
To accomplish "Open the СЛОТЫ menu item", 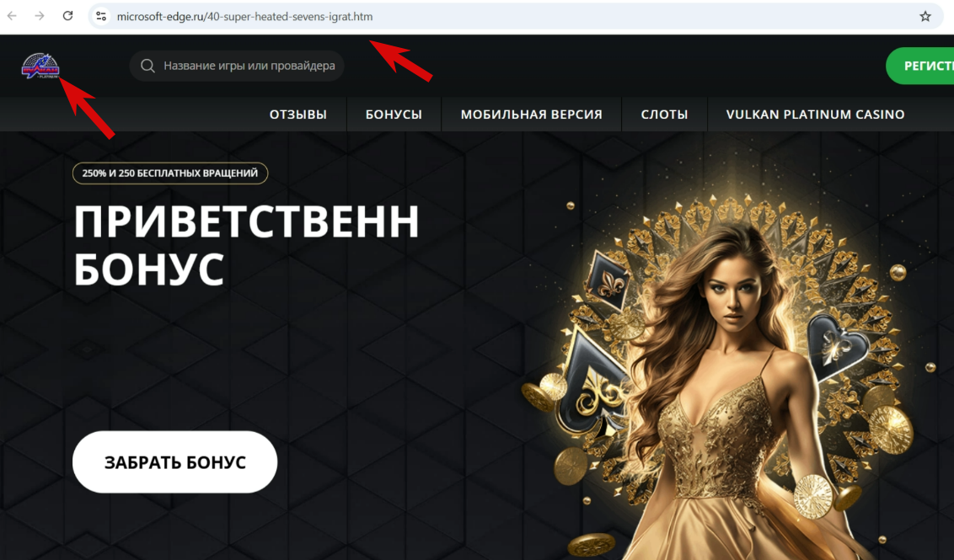I will (x=664, y=115).
